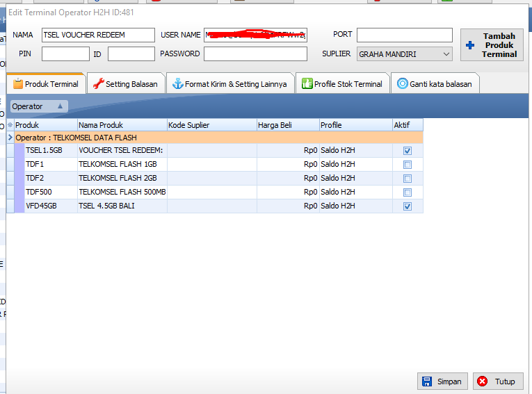Click the anchor icon on Format Kirim tab
Viewport: 532px width, 394px height.
click(x=177, y=84)
